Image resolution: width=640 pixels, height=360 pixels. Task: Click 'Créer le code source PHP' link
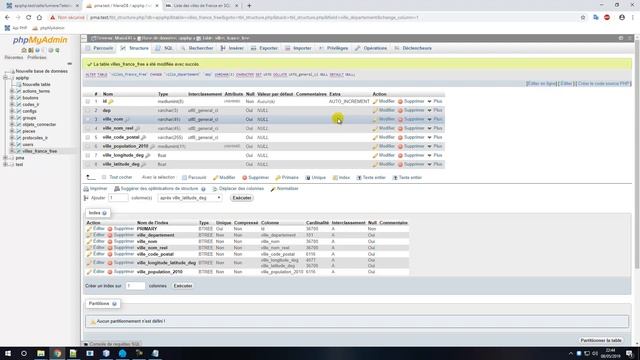[x=604, y=84]
